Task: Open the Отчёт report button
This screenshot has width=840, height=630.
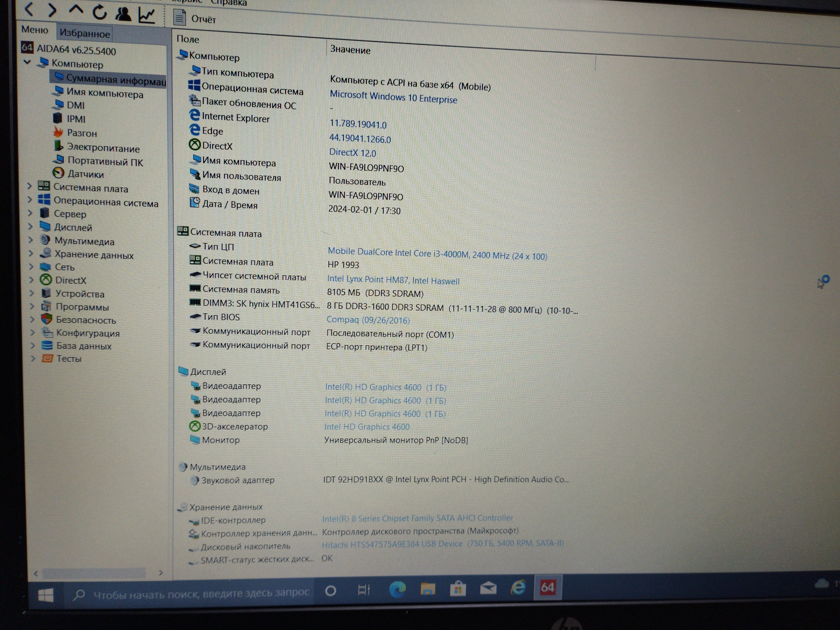Action: (x=195, y=18)
